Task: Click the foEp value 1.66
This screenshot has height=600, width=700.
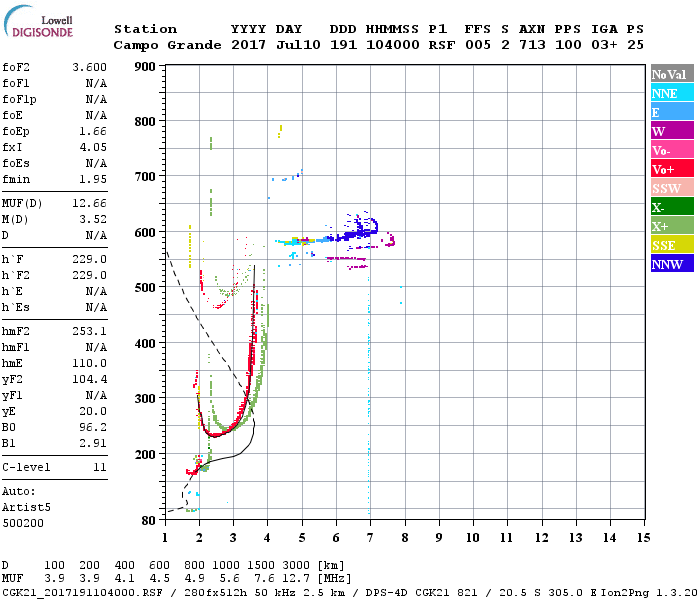Action: 93,131
